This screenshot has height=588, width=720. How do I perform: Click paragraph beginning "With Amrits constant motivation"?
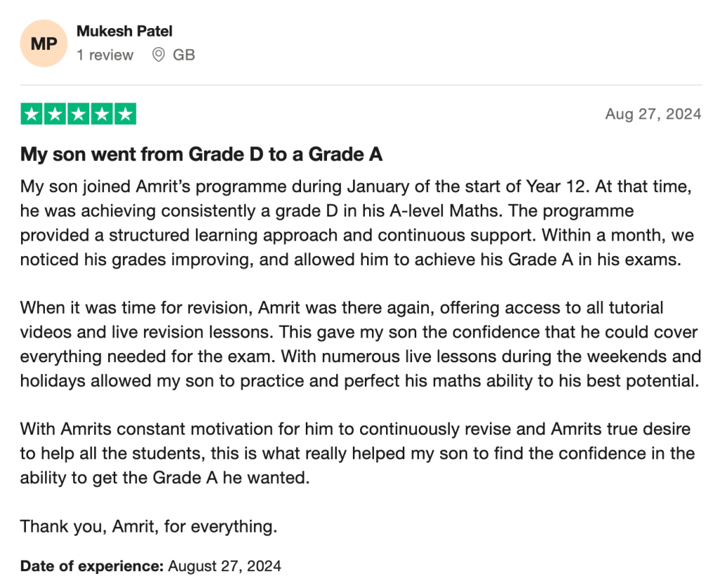click(357, 454)
